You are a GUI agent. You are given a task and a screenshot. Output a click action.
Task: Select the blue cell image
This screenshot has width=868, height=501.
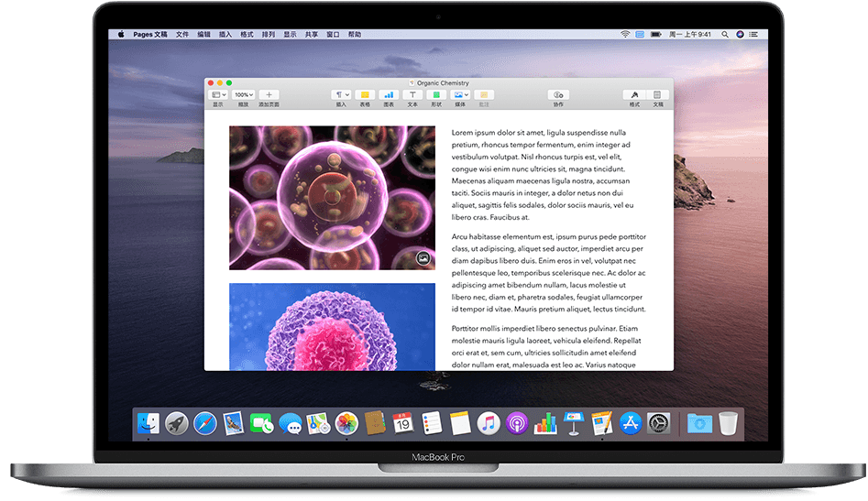click(x=332, y=327)
